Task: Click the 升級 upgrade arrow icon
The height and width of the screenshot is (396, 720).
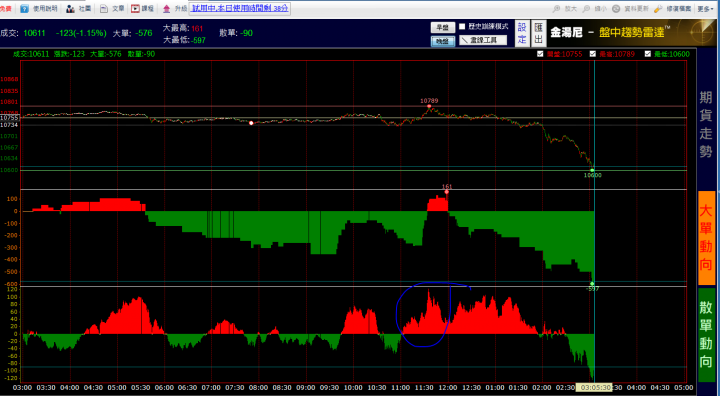Action: (x=166, y=8)
